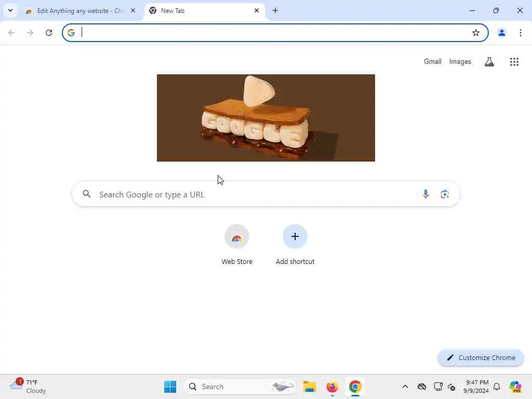This screenshot has width=532, height=399.
Task: Minimize the Chrome window
Action: 472,10
